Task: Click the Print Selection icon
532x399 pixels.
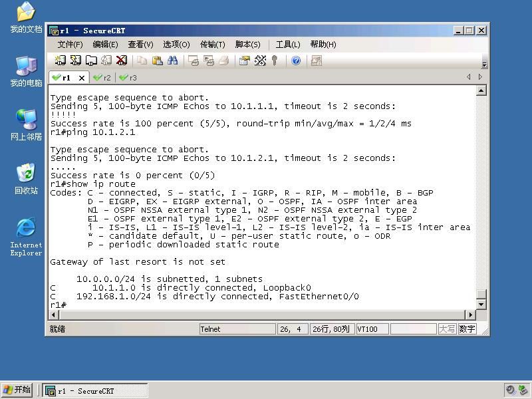Action: tap(209, 61)
